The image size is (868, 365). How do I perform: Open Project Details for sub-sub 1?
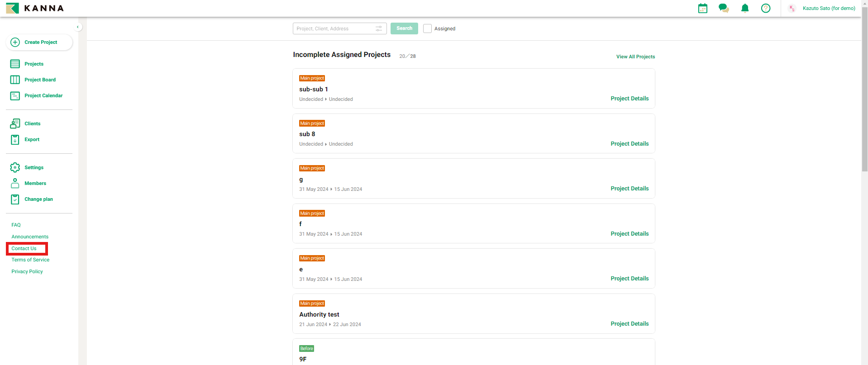click(629, 99)
